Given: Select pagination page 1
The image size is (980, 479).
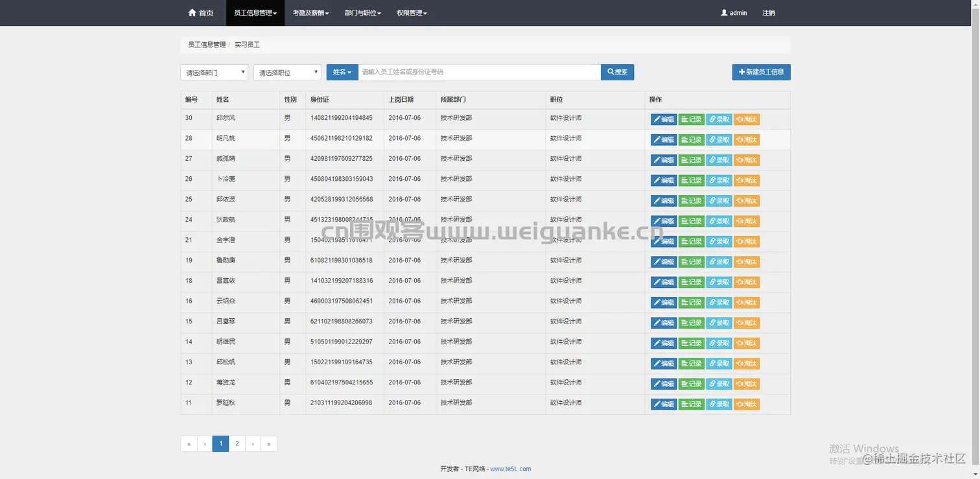Looking at the screenshot, I should 221,443.
